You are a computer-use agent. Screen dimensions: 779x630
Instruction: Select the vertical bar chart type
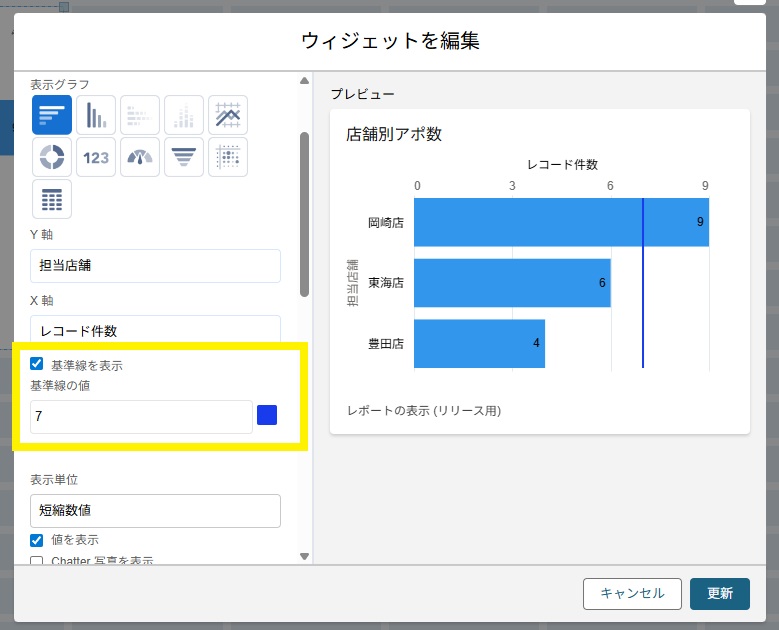click(96, 115)
